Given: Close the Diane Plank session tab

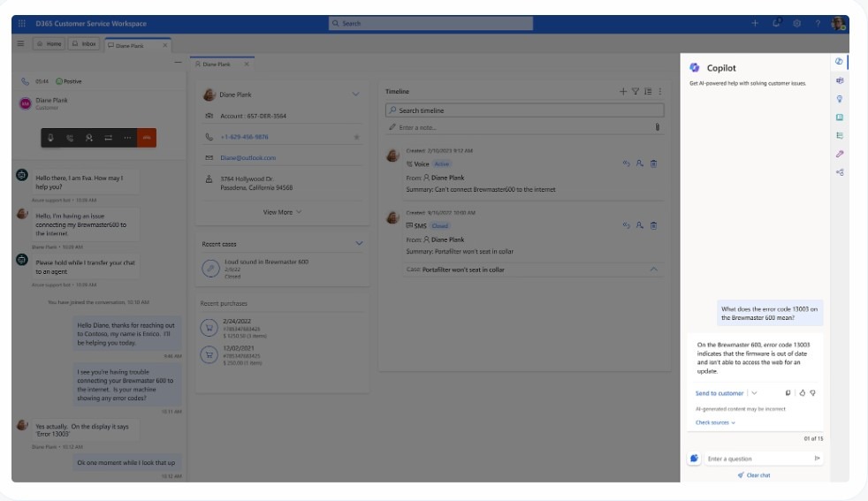Looking at the screenshot, I should point(165,45).
